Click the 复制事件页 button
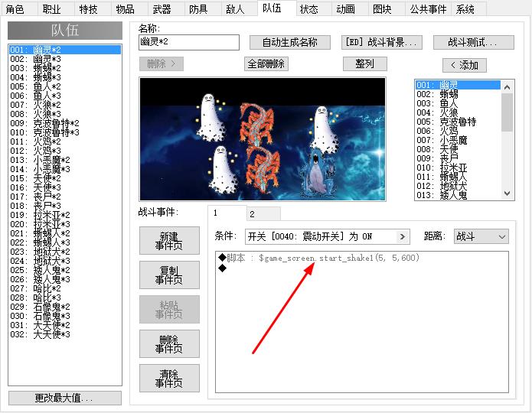 [x=169, y=275]
